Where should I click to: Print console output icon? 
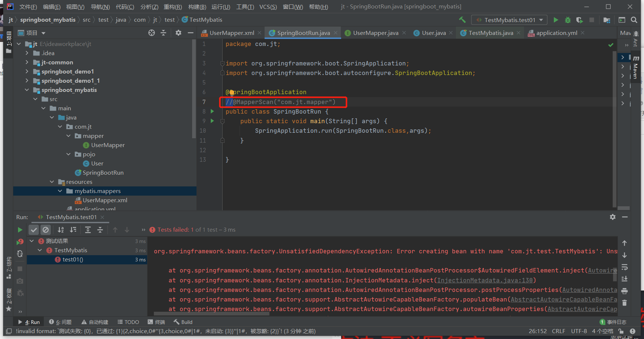point(624,291)
